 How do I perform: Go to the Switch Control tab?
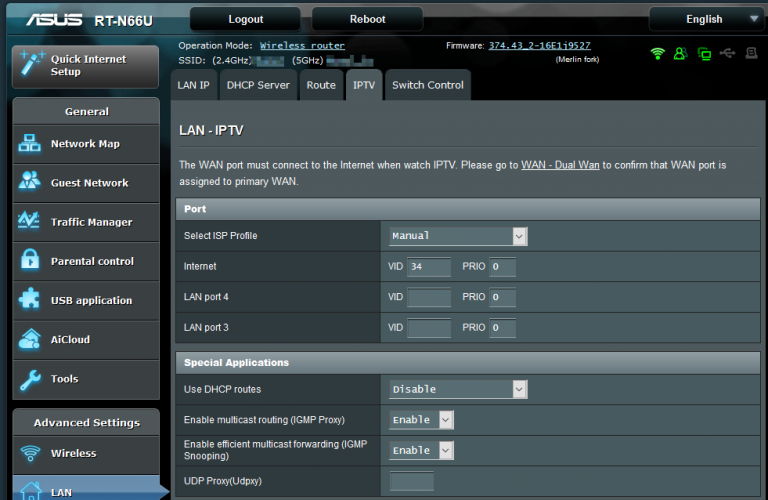[427, 85]
